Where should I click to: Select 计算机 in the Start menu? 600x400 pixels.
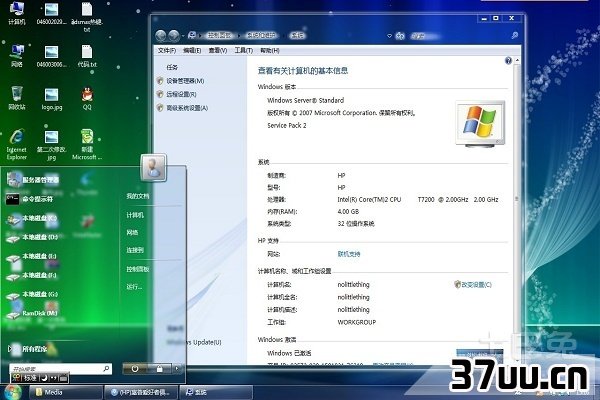[x=135, y=215]
